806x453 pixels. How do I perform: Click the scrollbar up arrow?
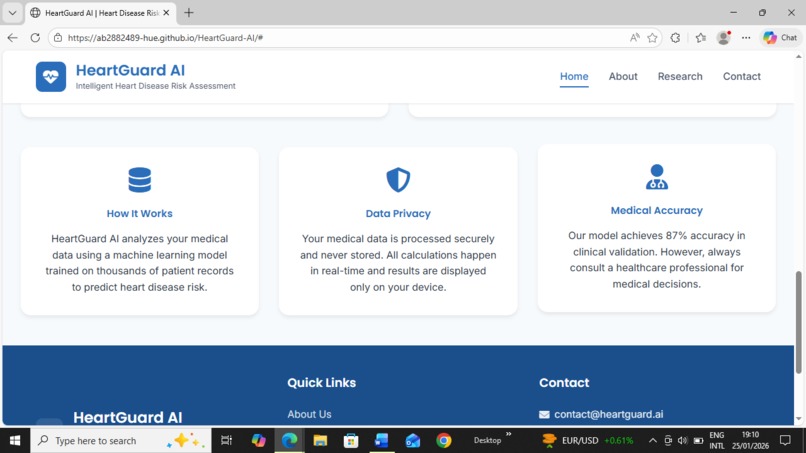798,57
